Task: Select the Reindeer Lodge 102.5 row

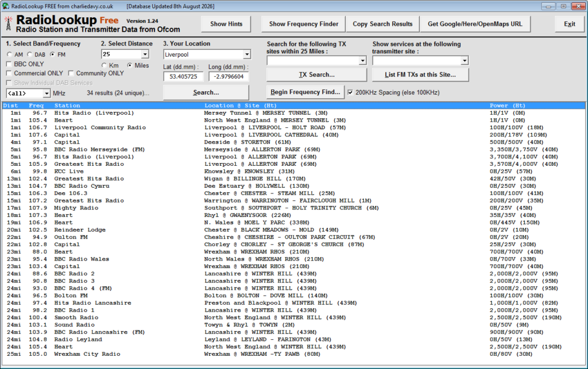Action: coord(293,230)
